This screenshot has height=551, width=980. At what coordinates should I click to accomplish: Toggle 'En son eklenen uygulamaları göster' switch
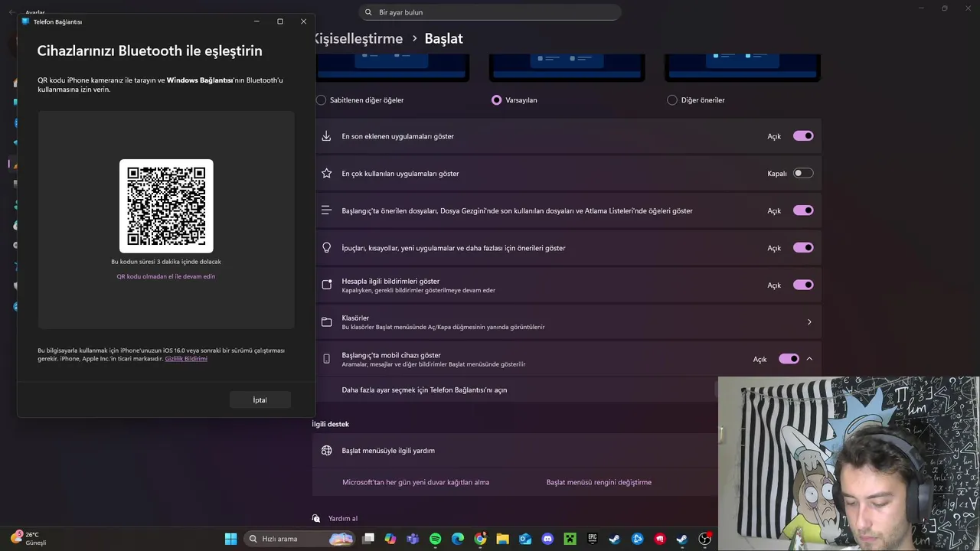tap(803, 136)
